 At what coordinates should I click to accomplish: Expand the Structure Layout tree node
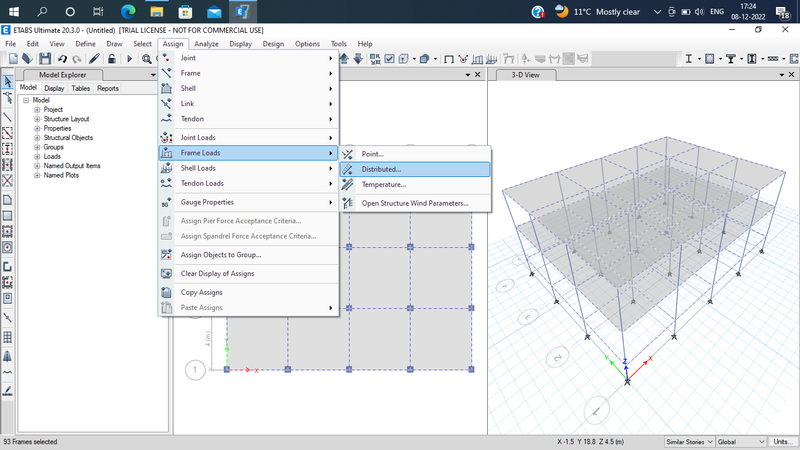[x=37, y=119]
